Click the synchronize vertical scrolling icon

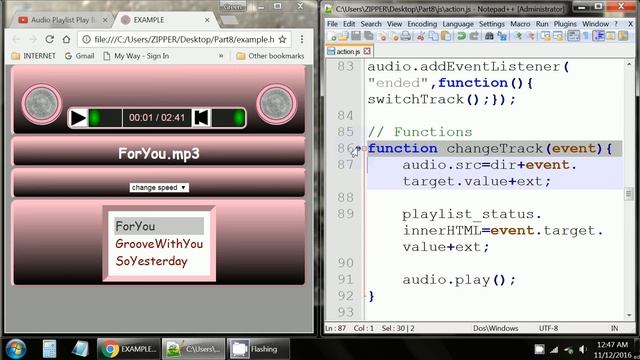click(x=546, y=36)
